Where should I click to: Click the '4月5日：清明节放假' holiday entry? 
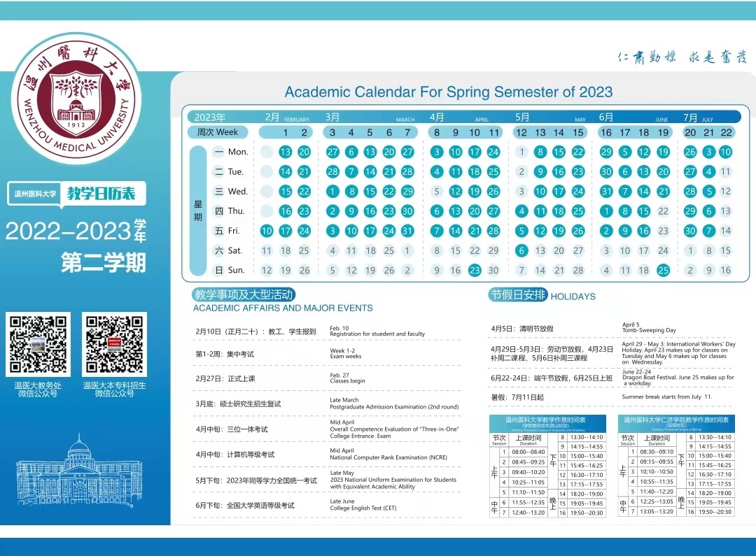[x=522, y=329]
